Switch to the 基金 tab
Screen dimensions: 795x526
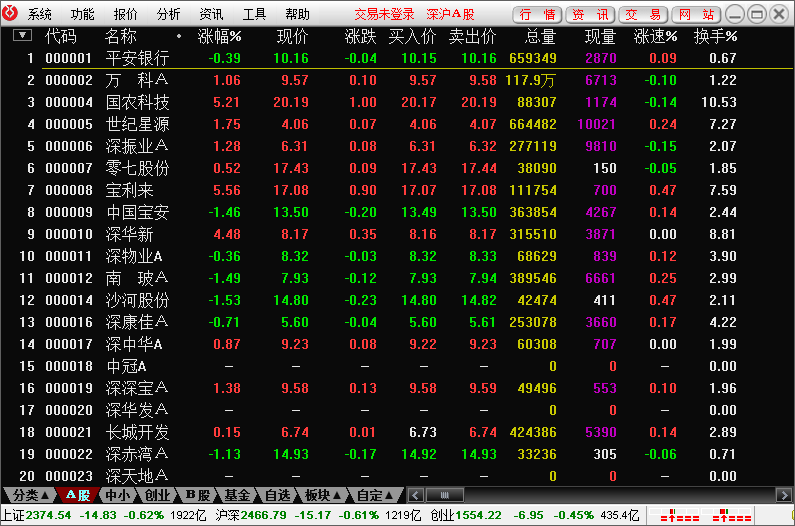pyautogui.click(x=237, y=495)
